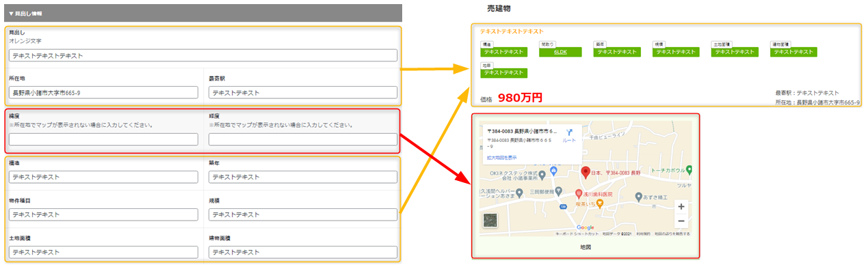Screen dimensions: 868x269
Task: Click the green tag under 築年 label
Action: tap(617, 52)
